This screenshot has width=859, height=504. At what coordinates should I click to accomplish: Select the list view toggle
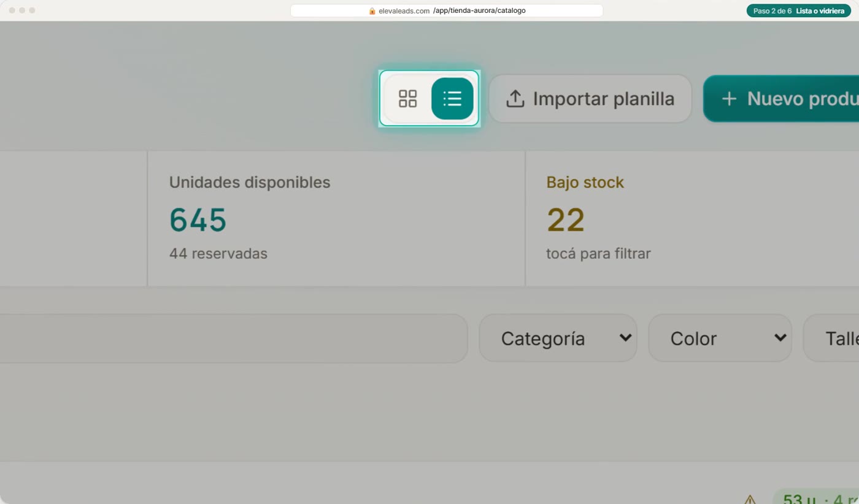(452, 99)
